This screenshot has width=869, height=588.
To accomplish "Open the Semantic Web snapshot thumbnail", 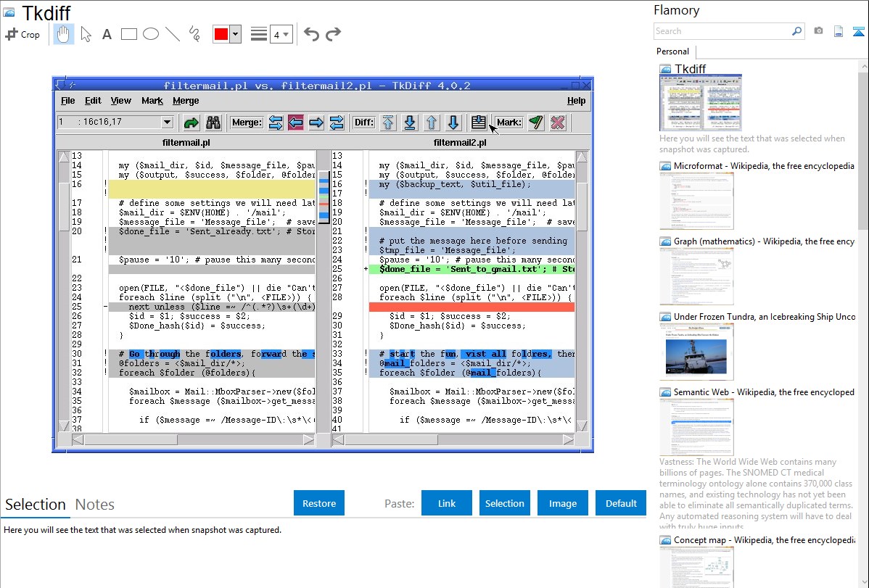I will (696, 427).
